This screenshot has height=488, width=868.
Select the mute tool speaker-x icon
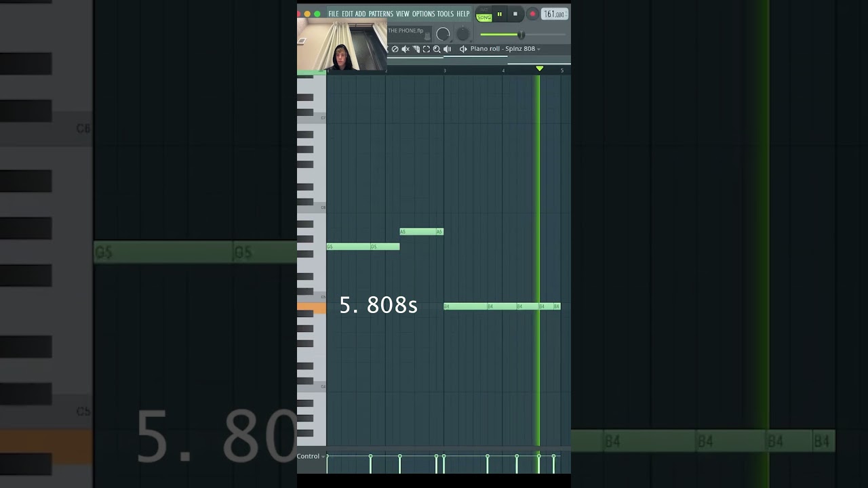click(406, 49)
